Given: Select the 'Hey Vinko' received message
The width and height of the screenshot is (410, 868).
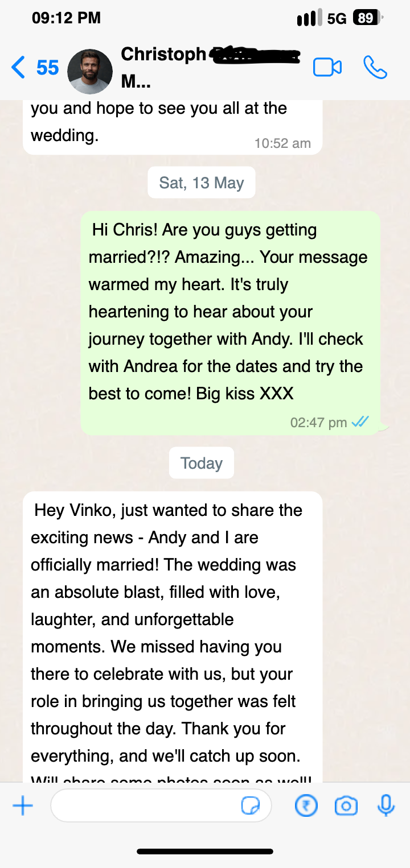Looking at the screenshot, I should click(173, 637).
